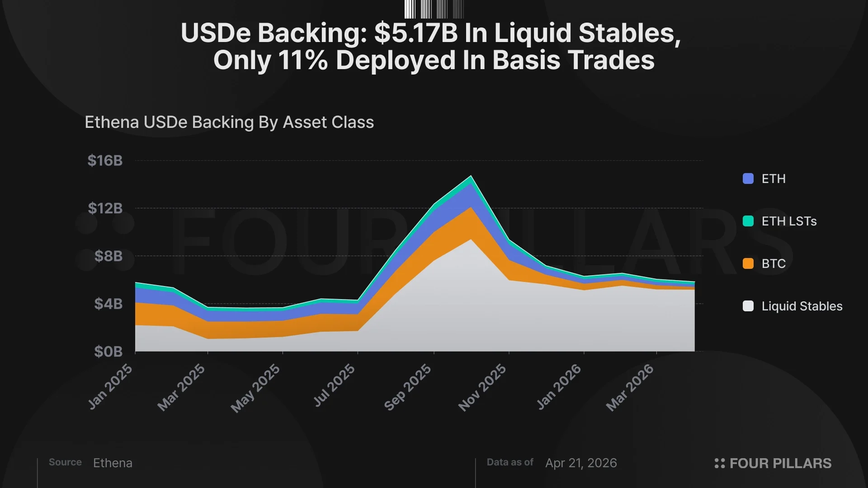
Task: Click the "Ethena USDe Backing By Asset Class" subtitle
Action: (x=229, y=122)
